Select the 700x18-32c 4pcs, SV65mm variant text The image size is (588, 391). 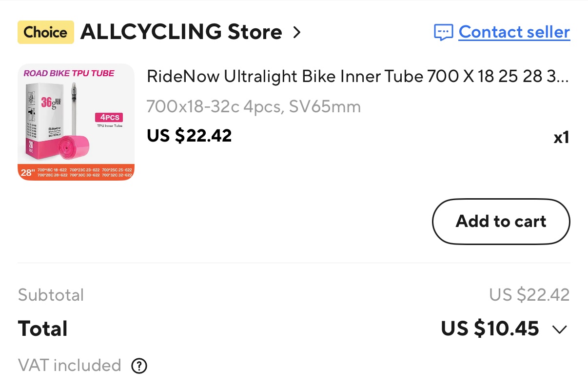click(x=254, y=106)
